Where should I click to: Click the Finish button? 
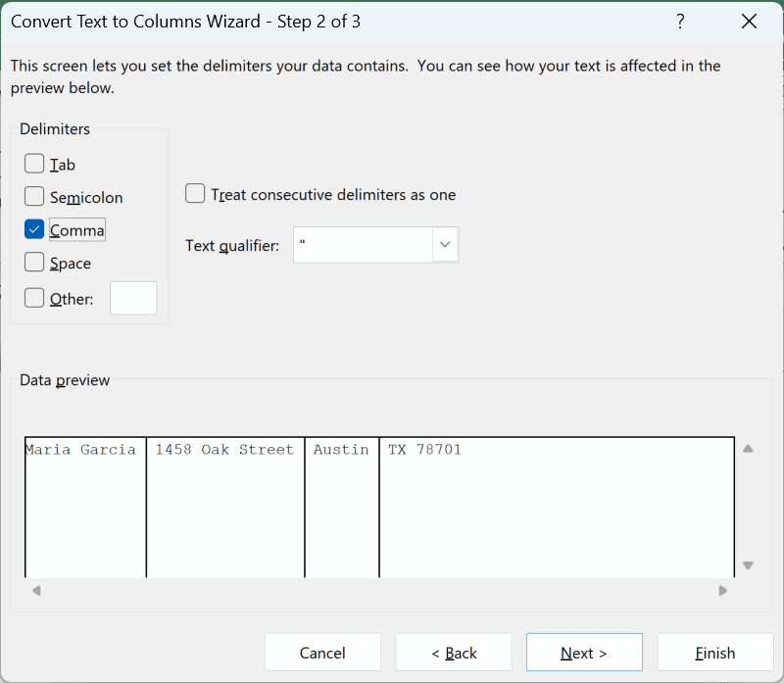coord(715,653)
